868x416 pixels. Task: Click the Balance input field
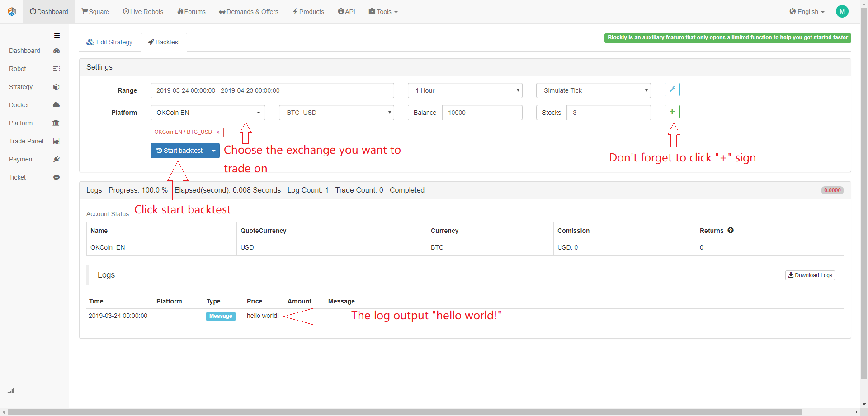[x=482, y=113]
